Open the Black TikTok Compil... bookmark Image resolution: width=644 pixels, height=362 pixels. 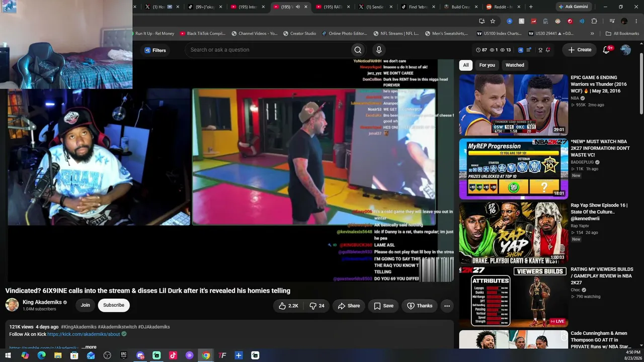pyautogui.click(x=203, y=34)
